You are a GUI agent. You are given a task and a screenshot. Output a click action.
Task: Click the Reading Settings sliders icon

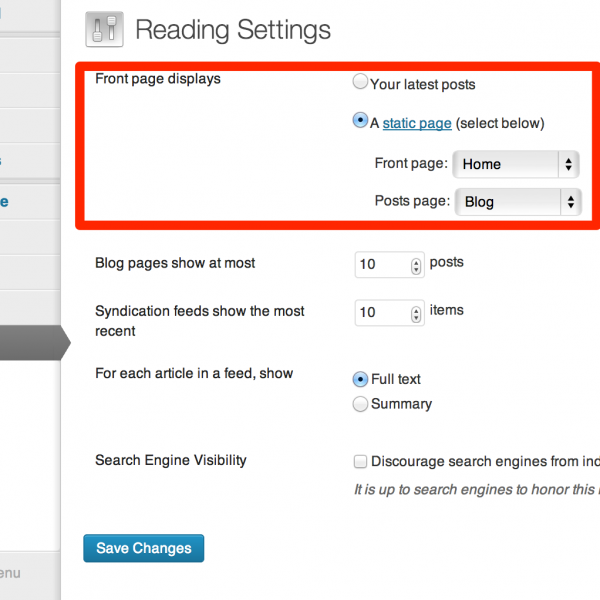(x=103, y=30)
